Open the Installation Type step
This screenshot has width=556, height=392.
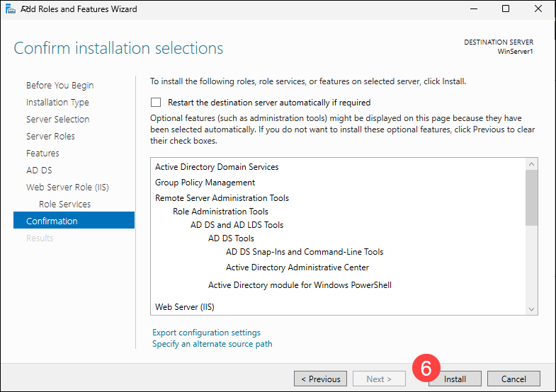coord(57,103)
